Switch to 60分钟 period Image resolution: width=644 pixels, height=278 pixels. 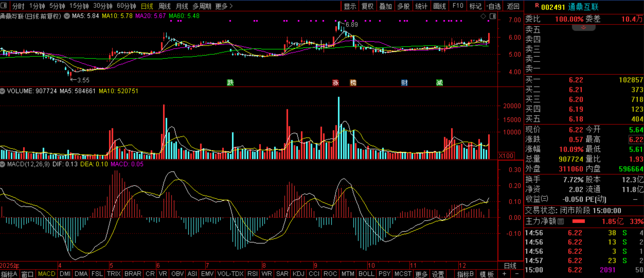pos(127,6)
